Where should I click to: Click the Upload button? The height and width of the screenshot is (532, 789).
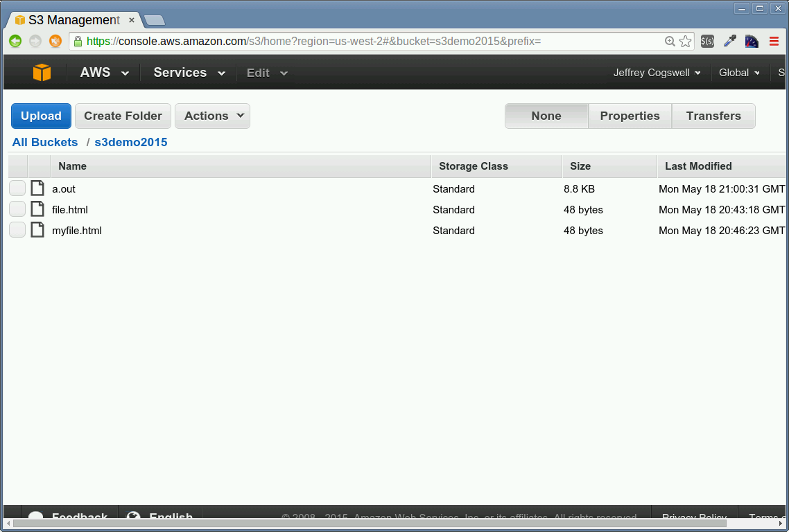pos(40,116)
